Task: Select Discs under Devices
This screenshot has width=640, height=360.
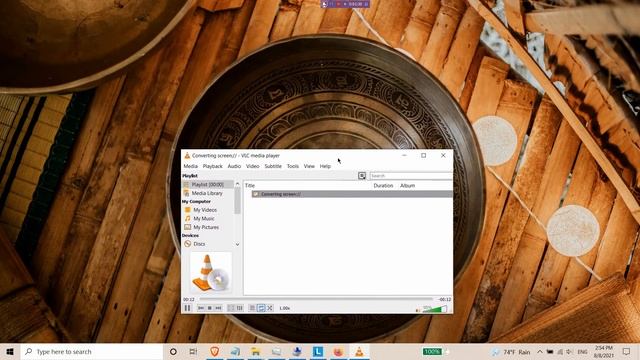Action: (199, 244)
